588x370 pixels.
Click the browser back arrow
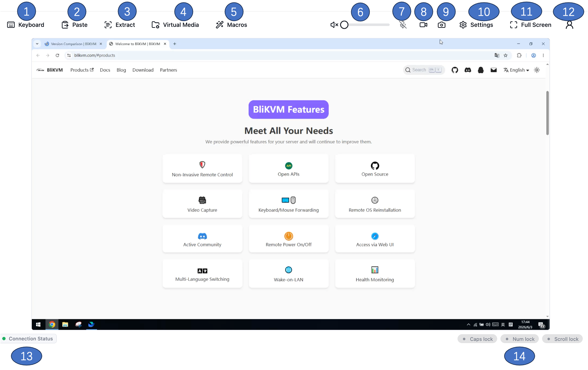(38, 55)
